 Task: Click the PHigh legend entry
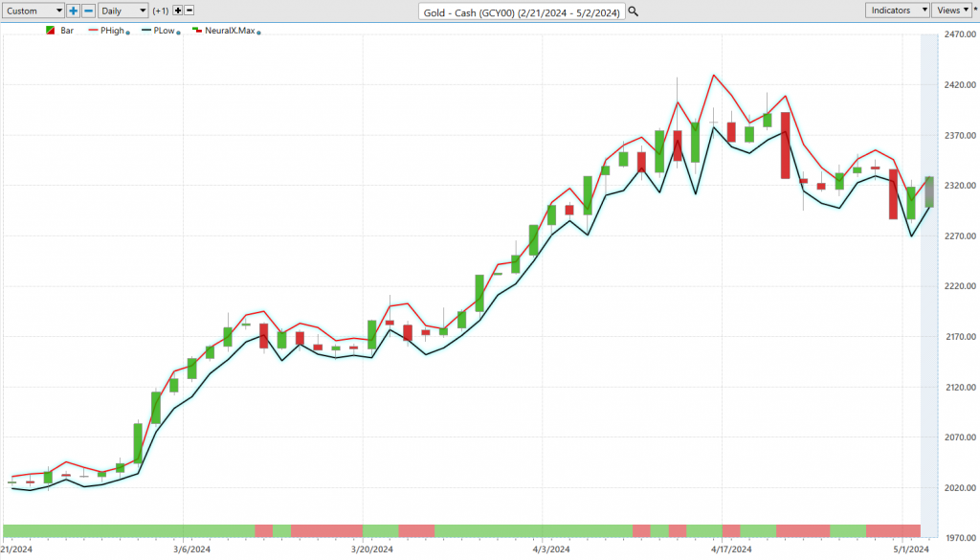click(x=106, y=30)
